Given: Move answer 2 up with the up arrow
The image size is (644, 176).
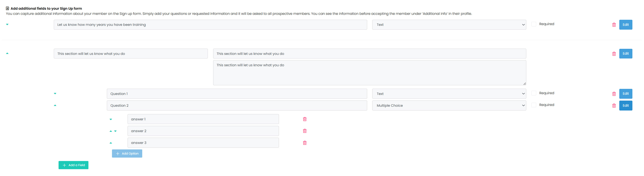Looking at the screenshot, I should [111, 131].
